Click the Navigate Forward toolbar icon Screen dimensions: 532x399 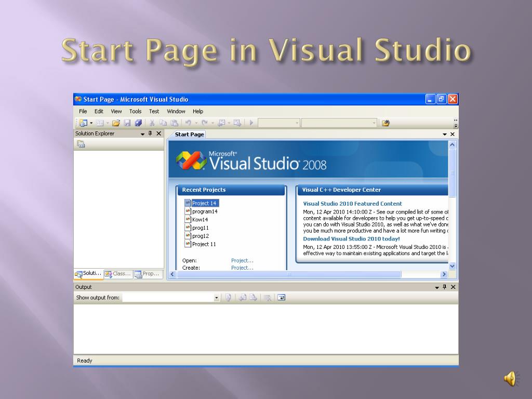(237, 123)
